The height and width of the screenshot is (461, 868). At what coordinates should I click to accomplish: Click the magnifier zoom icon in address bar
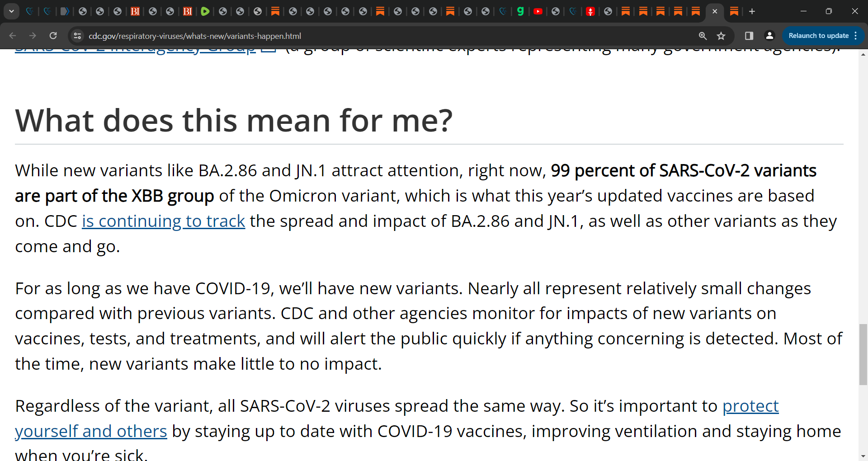tap(703, 36)
